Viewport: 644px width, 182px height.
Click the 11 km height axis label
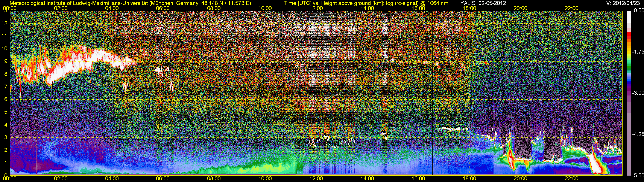tap(5, 36)
